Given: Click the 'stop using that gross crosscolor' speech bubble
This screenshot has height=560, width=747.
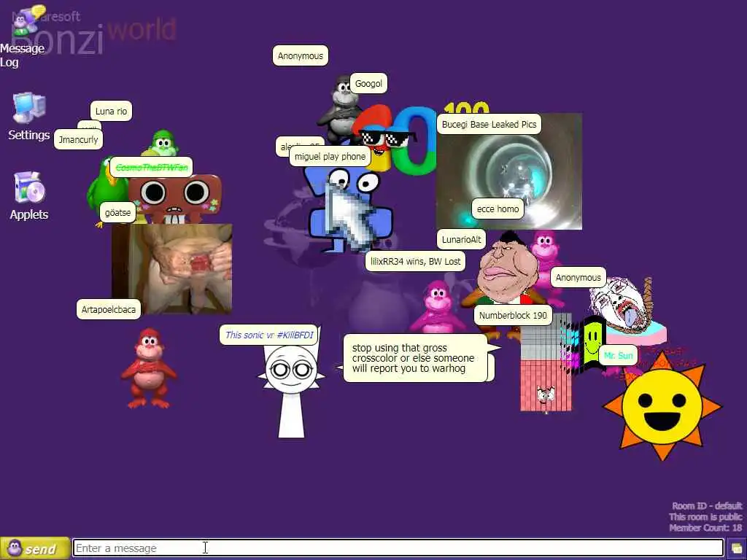Looking at the screenshot, I should (x=415, y=358).
